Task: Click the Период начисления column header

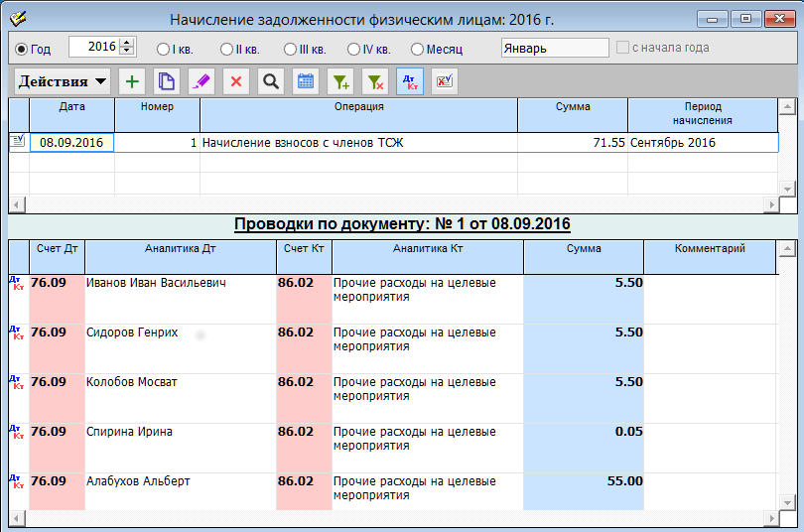Action: tap(703, 115)
